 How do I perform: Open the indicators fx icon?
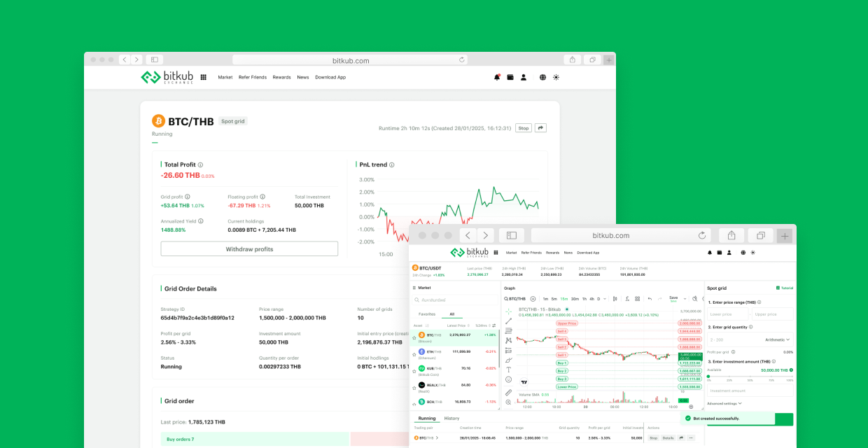point(627,299)
